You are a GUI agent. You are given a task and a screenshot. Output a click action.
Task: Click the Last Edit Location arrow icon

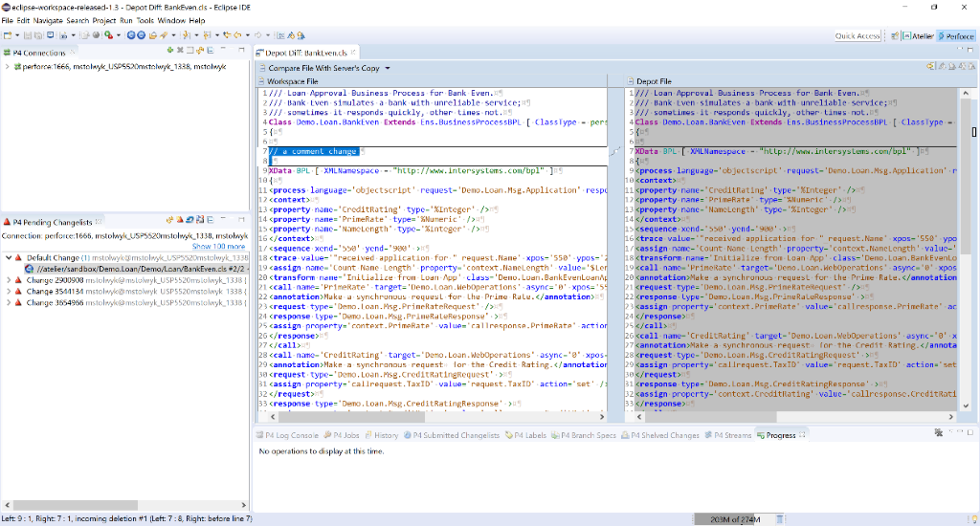point(226,35)
